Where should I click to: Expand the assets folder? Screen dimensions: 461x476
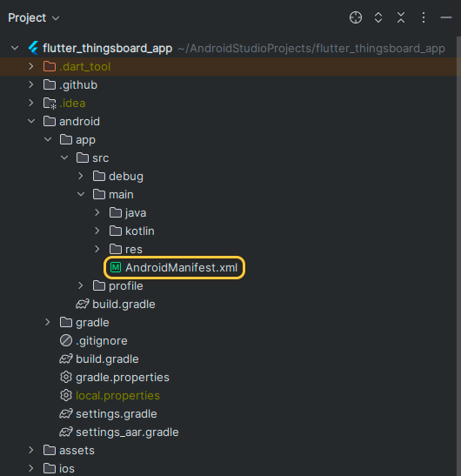tap(31, 450)
